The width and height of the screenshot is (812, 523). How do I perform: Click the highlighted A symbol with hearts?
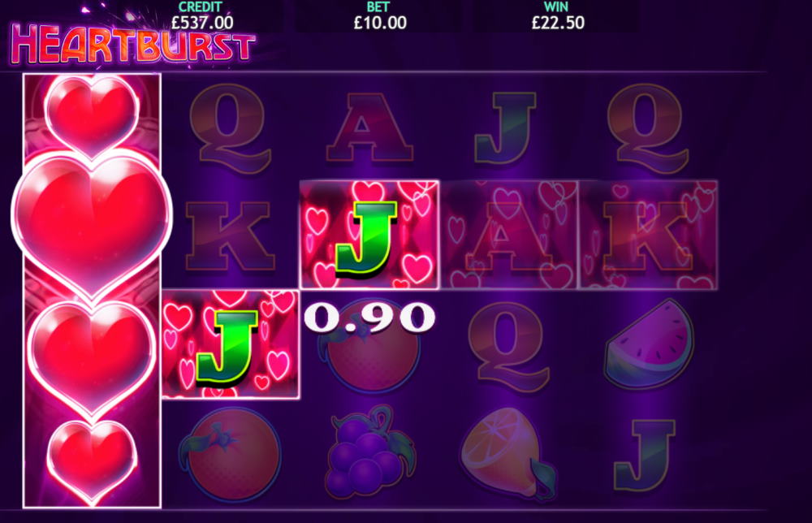(508, 235)
